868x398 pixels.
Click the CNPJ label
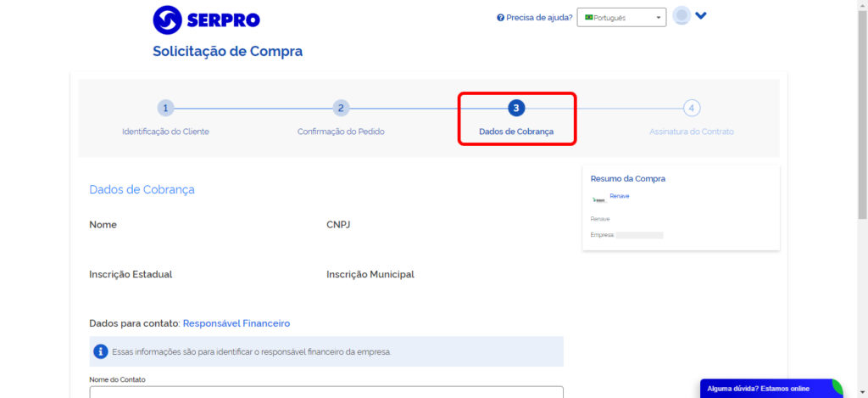coord(338,225)
